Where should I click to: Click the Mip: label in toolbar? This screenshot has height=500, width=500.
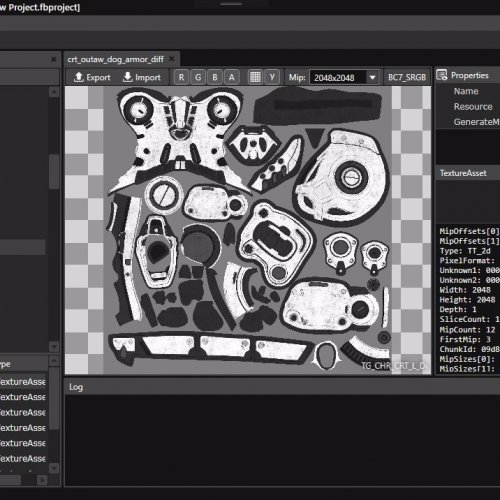[x=297, y=78]
